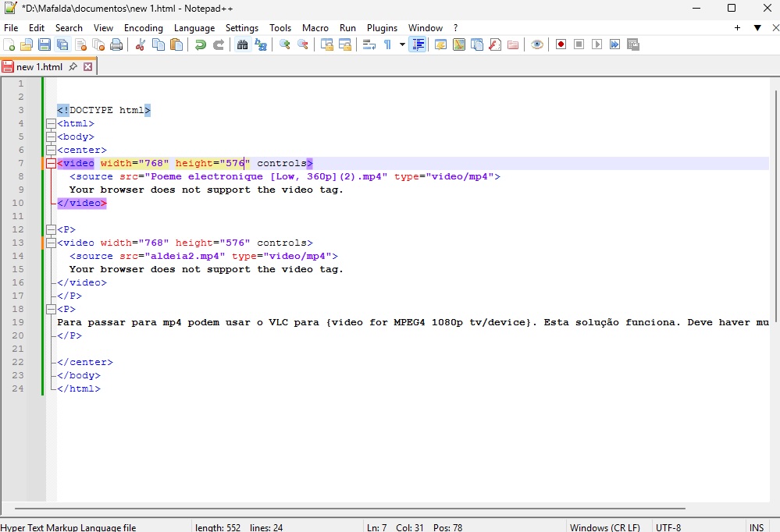Toggle the Word wrap toolbar button
The height and width of the screenshot is (532, 780).
369,44
